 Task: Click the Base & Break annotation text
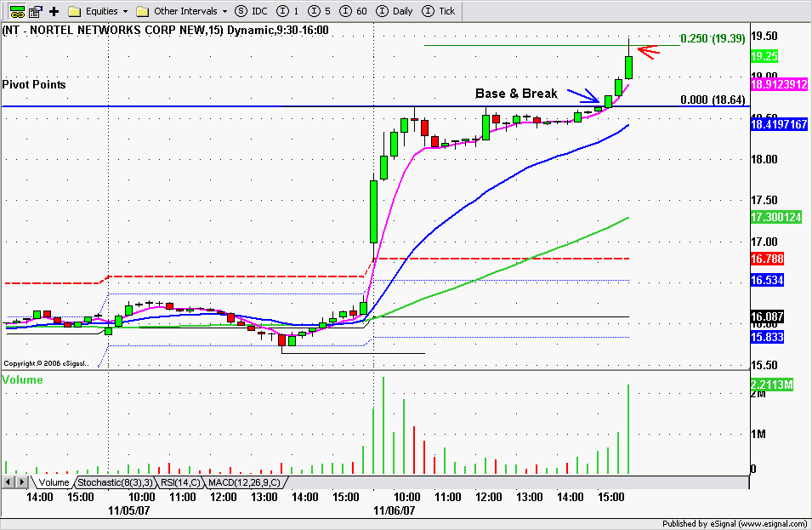516,94
